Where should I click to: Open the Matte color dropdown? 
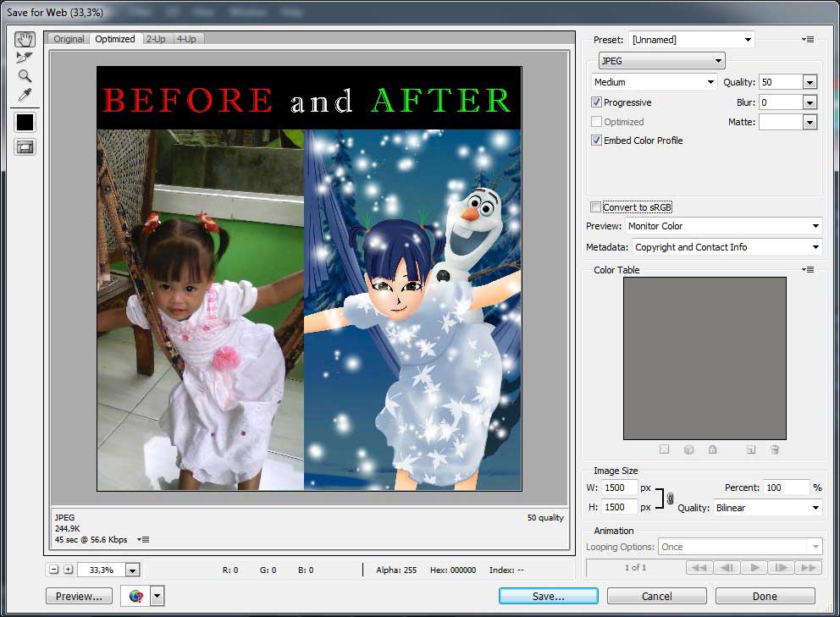pos(810,123)
